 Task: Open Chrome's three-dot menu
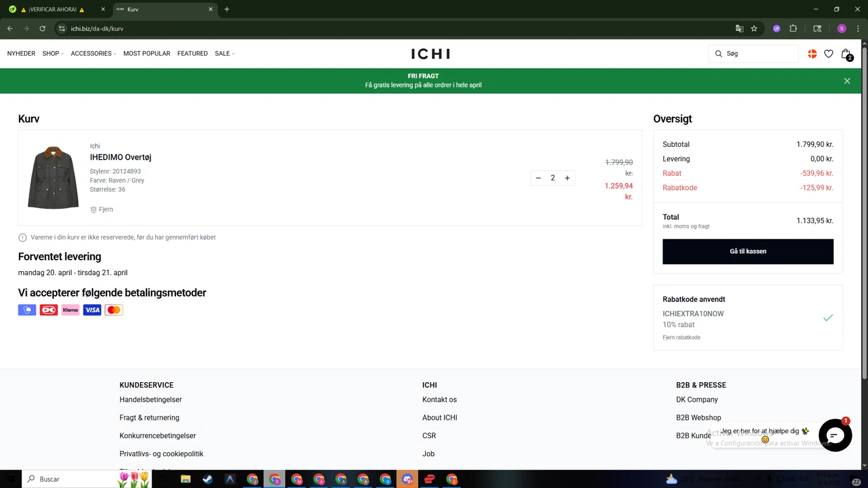(x=858, y=28)
